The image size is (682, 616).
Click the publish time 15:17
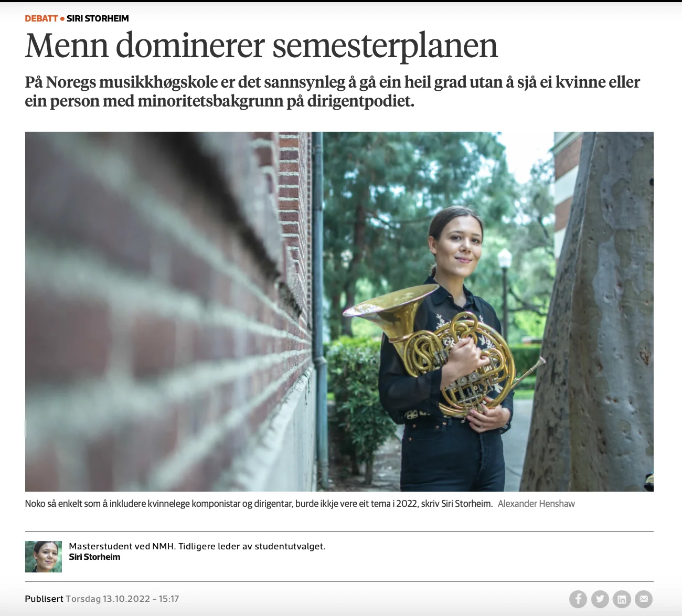click(x=169, y=599)
